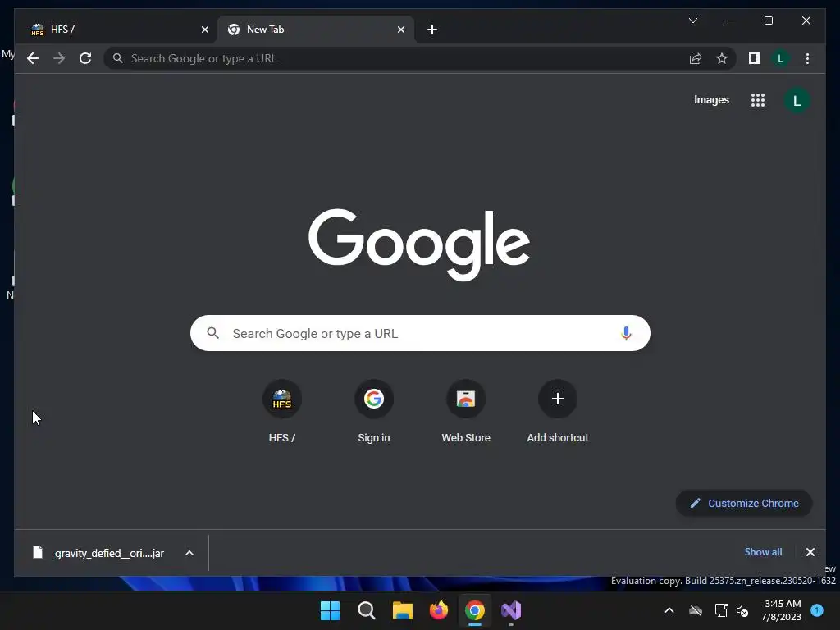
Task: Click the network status tray icon
Action: [721, 610]
